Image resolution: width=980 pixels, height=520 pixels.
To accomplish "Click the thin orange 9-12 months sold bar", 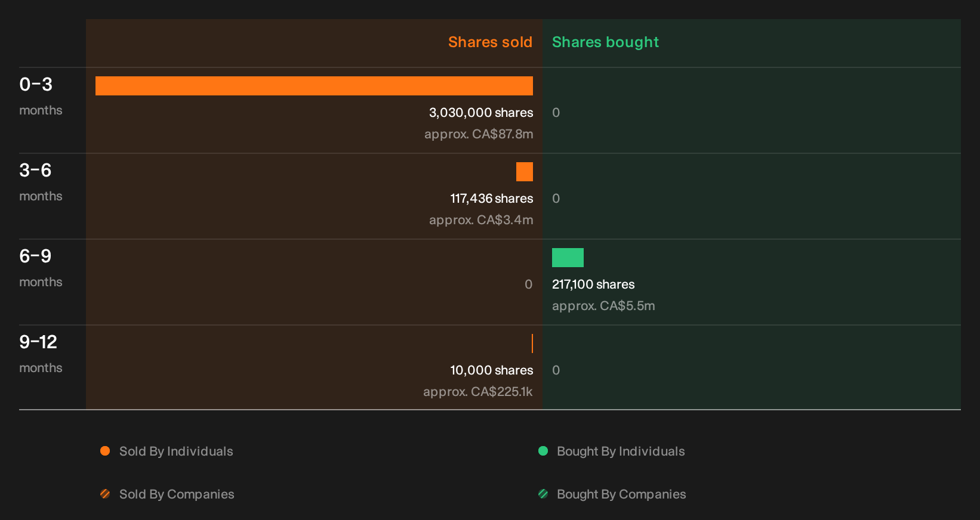I will pyautogui.click(x=532, y=343).
